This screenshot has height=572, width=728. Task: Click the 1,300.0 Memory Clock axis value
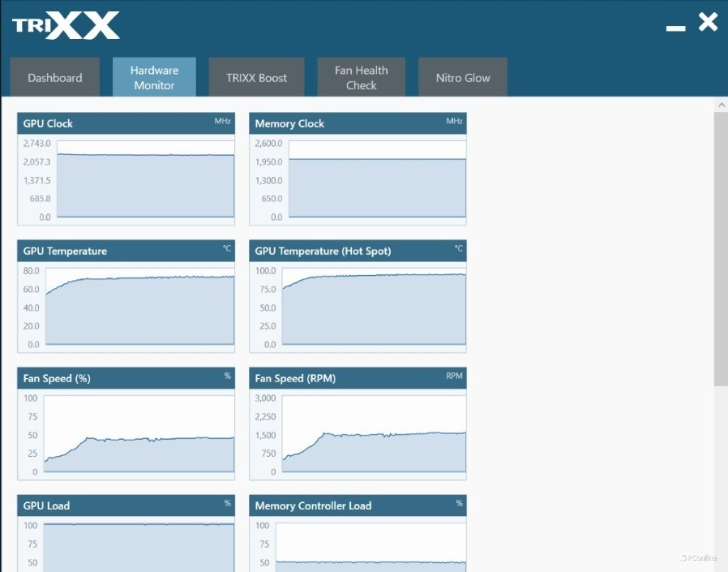[x=268, y=180]
